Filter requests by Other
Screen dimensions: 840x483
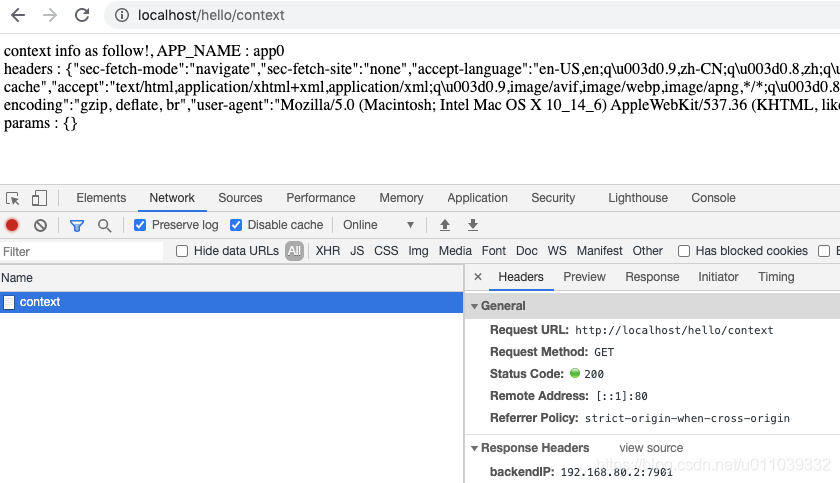click(x=647, y=251)
